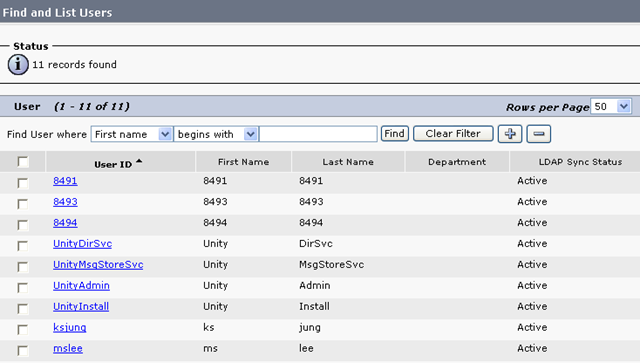This screenshot has width=640, height=363.
Task: Click the '11 records found' status text
Action: pos(74,65)
